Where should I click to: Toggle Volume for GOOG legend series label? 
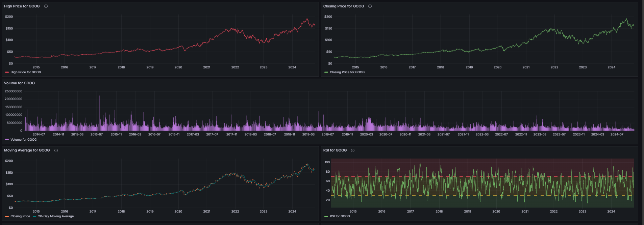pyautogui.click(x=24, y=140)
